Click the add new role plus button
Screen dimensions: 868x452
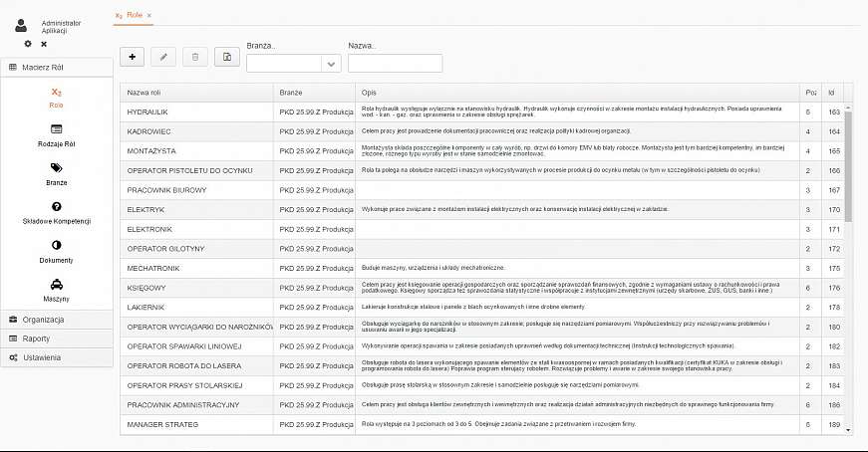click(133, 57)
